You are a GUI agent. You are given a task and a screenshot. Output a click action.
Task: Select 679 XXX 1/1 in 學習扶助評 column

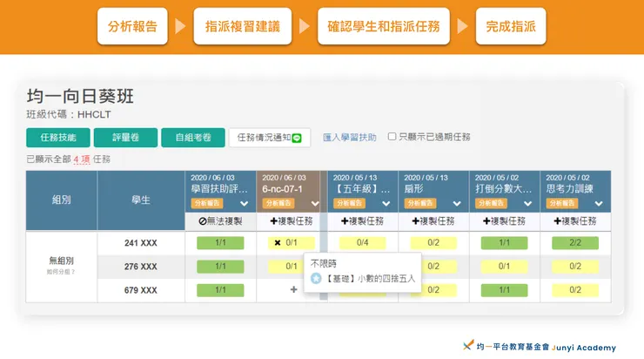click(220, 290)
